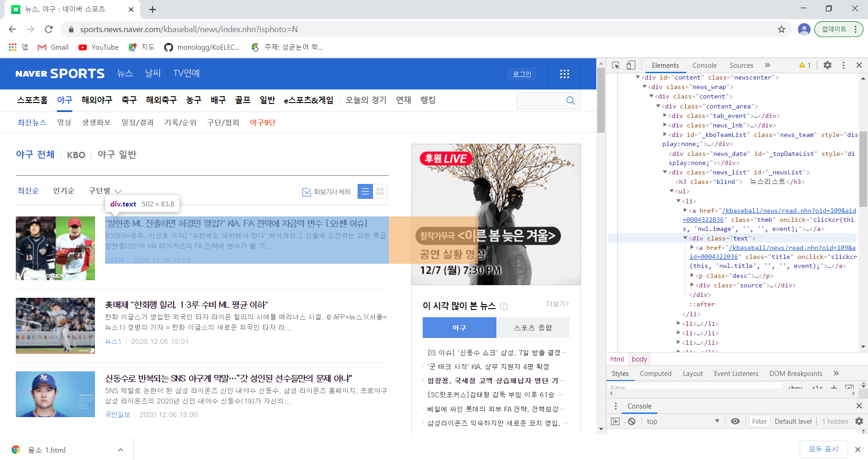Select 스포츠 종합 tab
The width and height of the screenshot is (868, 460).
point(533,328)
